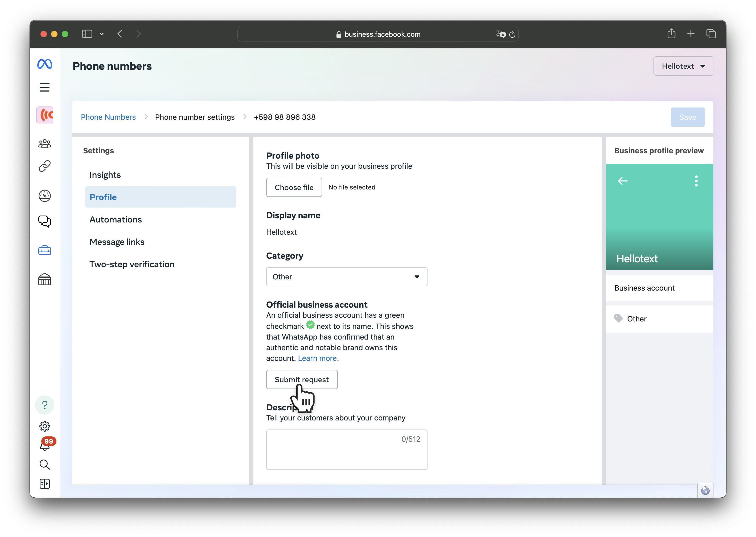The height and width of the screenshot is (537, 756).
Task: Click the Submit request button
Action: pos(302,379)
